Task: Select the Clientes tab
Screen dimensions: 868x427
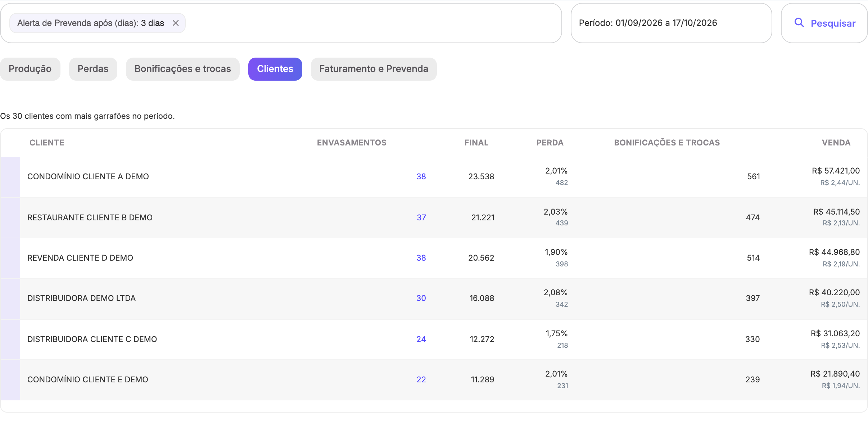Action: coord(275,69)
